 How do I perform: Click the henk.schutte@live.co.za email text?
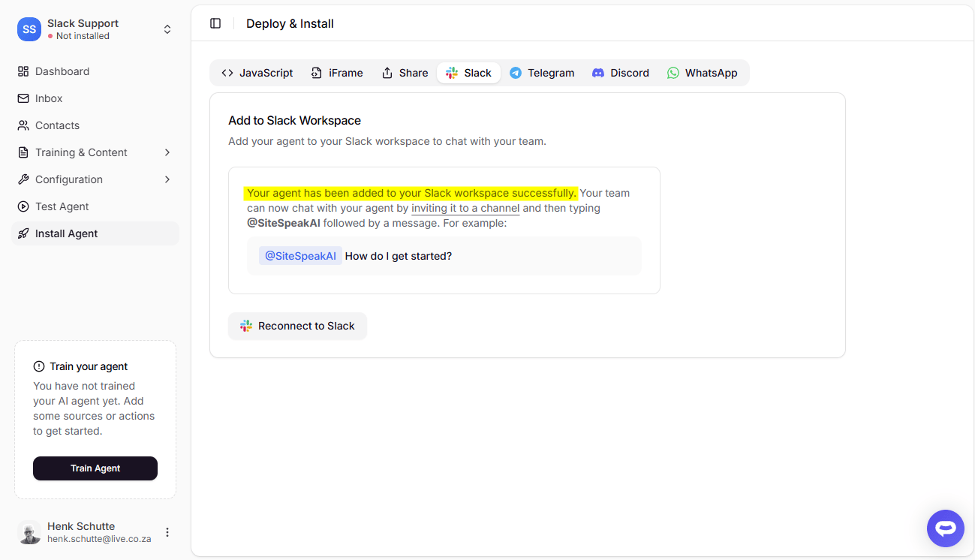click(99, 539)
